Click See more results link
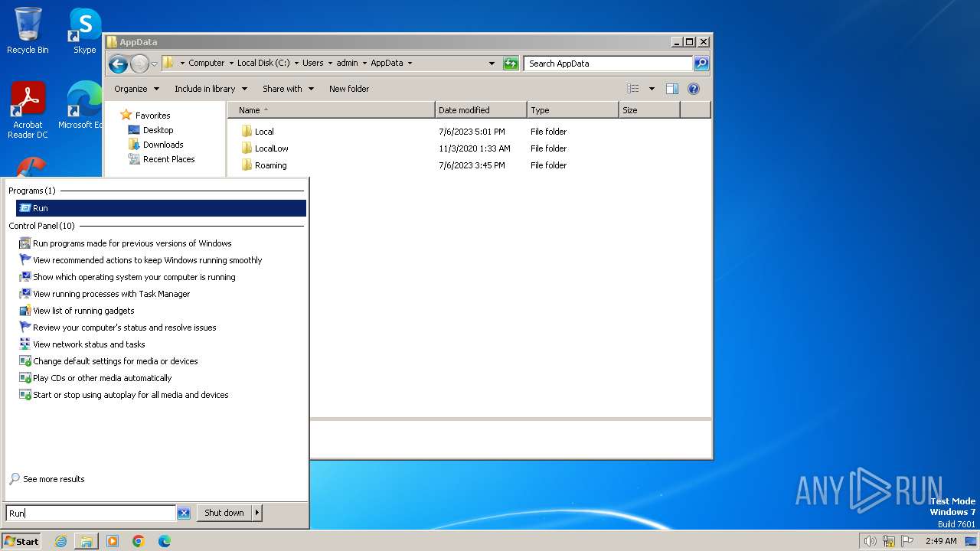Image resolution: width=980 pixels, height=551 pixels. pyautogui.click(x=47, y=479)
